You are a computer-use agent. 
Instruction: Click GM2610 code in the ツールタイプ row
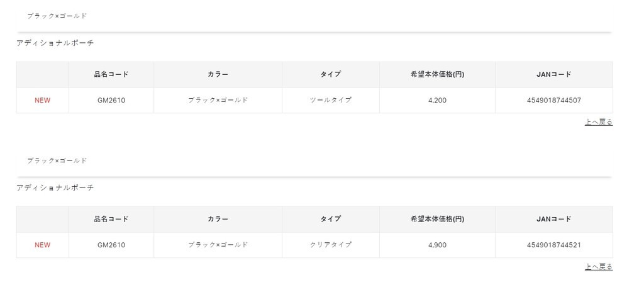(x=111, y=100)
